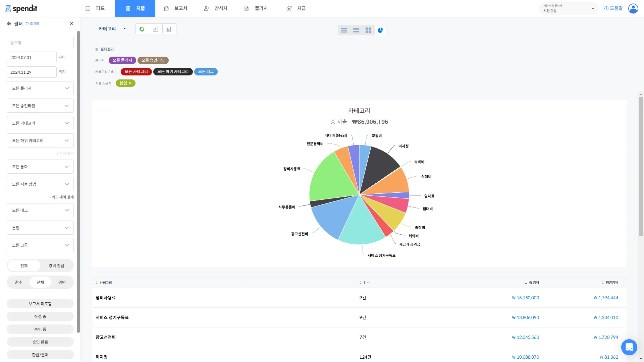Viewport: 644px width, 362px height.
Task: Open the user profile avatar
Action: click(x=633, y=8)
